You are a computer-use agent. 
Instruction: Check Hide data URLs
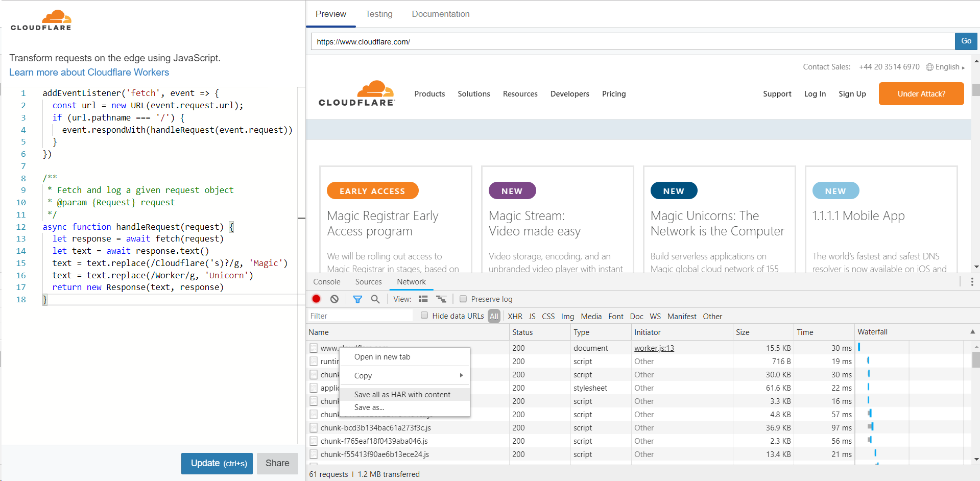(424, 316)
